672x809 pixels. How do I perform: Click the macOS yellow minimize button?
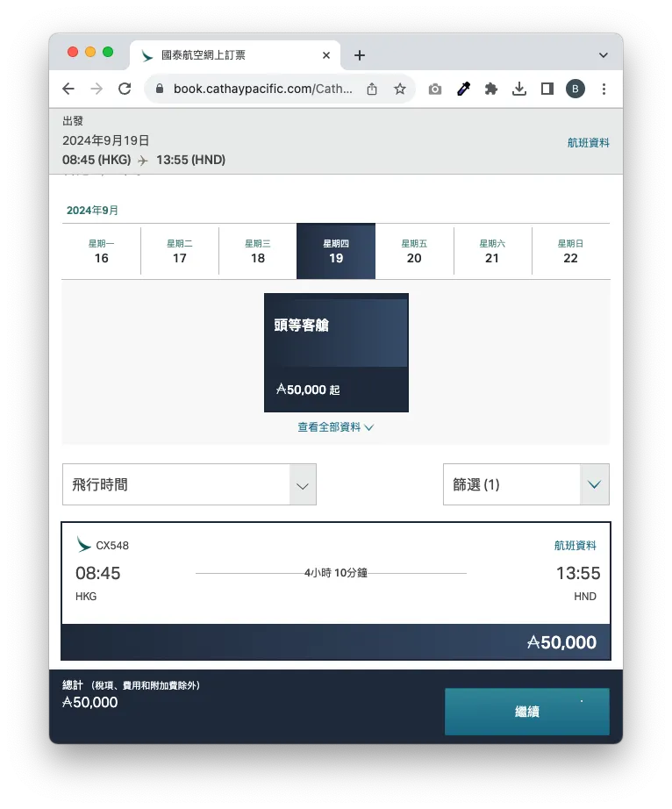point(90,52)
